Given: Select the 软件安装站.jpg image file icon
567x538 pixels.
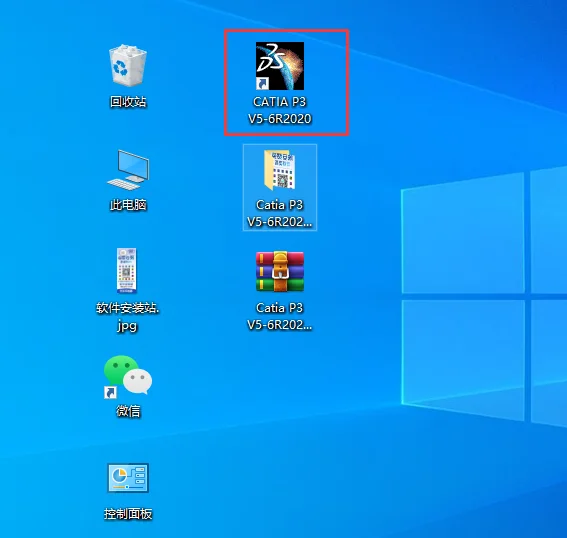Looking at the screenshot, I should 127,270.
